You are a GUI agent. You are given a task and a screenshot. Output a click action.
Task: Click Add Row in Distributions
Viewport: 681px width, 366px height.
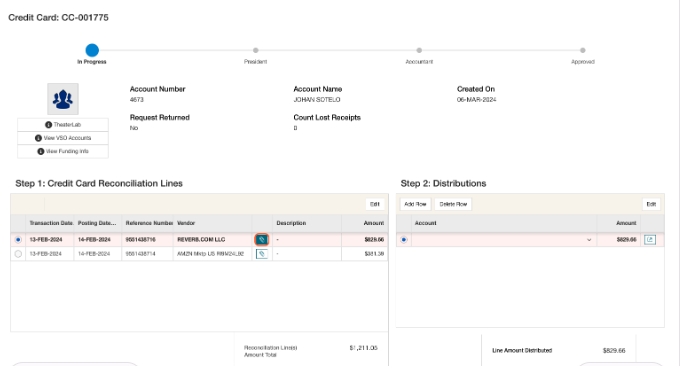point(415,204)
